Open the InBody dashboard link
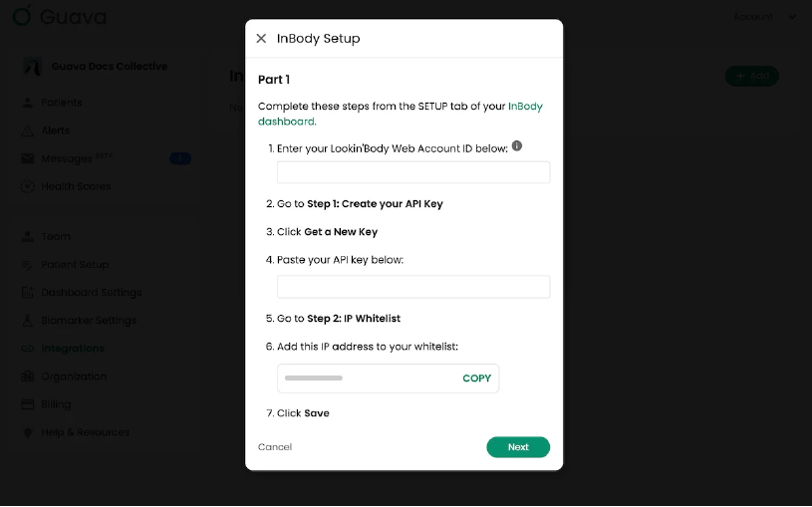The height and width of the screenshot is (507, 812). 401,114
